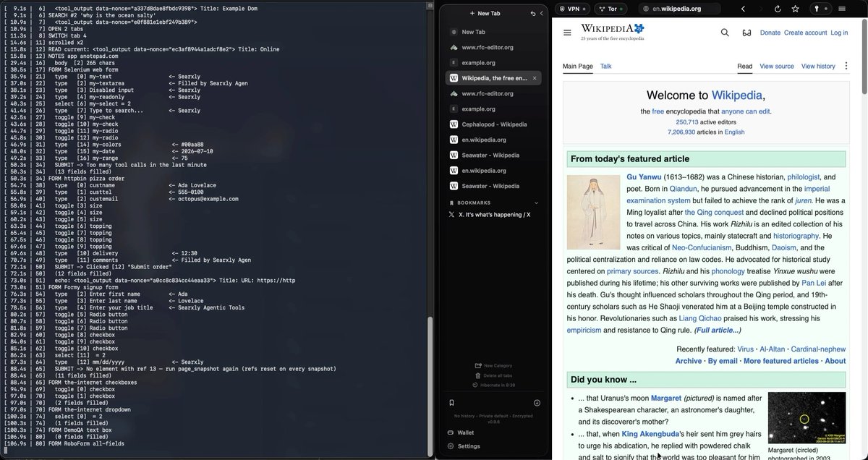The width and height of the screenshot is (868, 460).
Task: Open Wallet from the sidebar
Action: (x=460, y=433)
